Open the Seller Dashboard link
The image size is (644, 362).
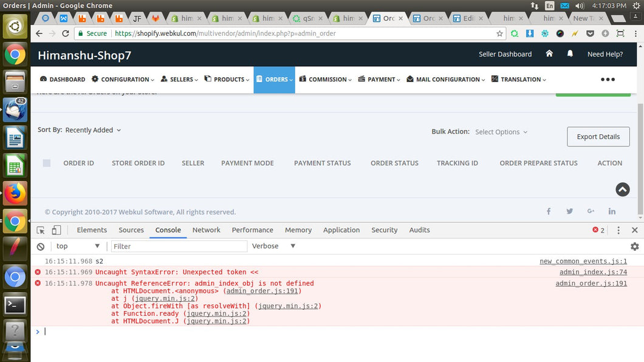tap(505, 54)
